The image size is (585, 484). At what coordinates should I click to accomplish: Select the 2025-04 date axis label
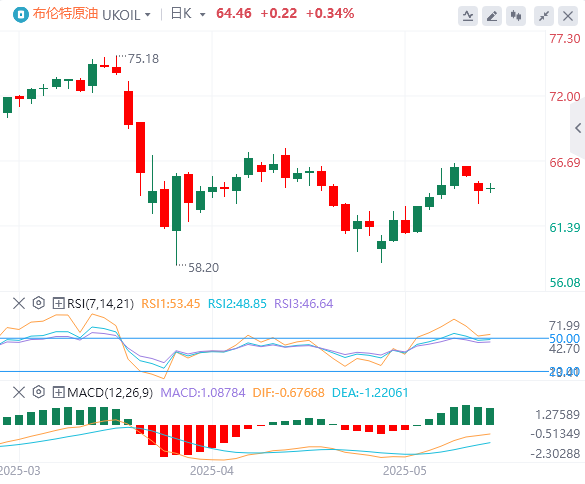coord(212,471)
